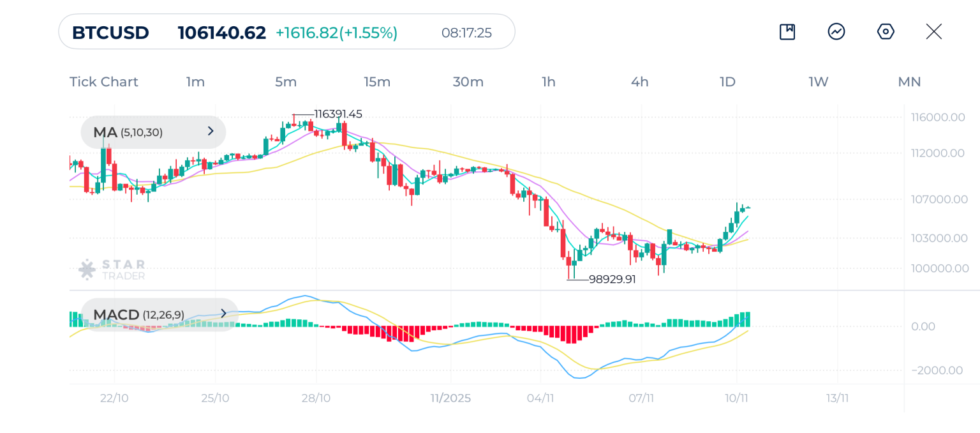Select the 30m timeframe
The height and width of the screenshot is (433, 980).
tap(468, 82)
